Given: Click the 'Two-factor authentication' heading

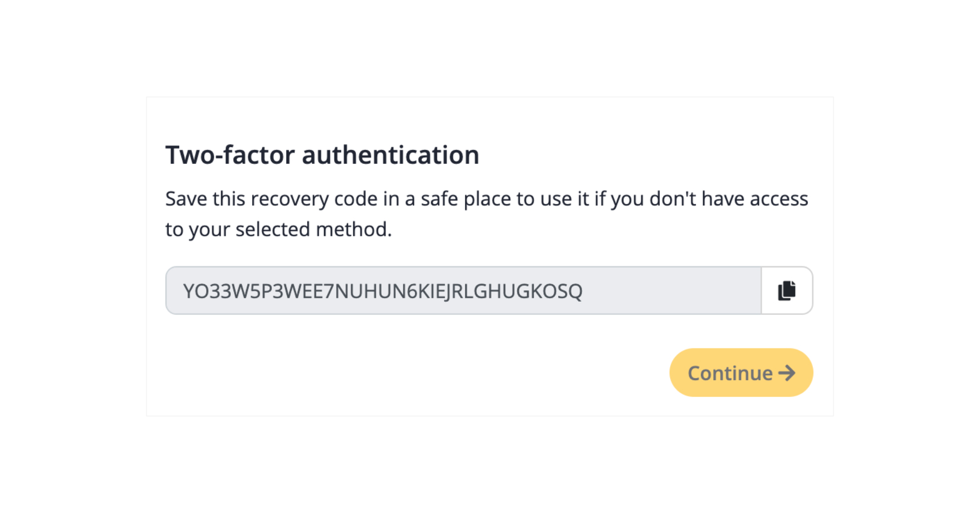Looking at the screenshot, I should [x=322, y=155].
